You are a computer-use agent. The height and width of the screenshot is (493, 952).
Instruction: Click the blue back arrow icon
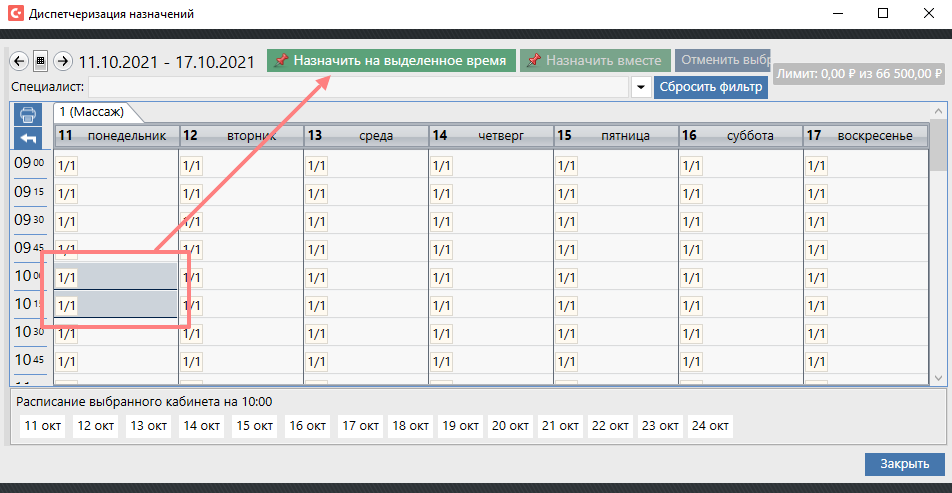[x=28, y=136]
